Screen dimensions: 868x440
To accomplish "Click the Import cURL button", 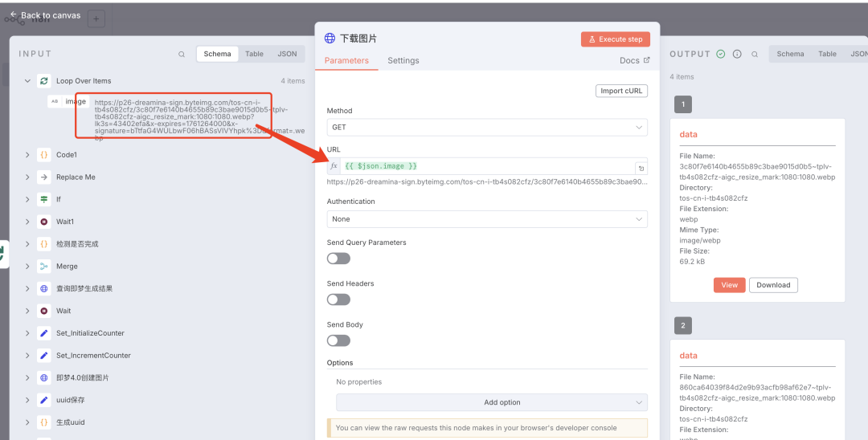I will tap(621, 91).
